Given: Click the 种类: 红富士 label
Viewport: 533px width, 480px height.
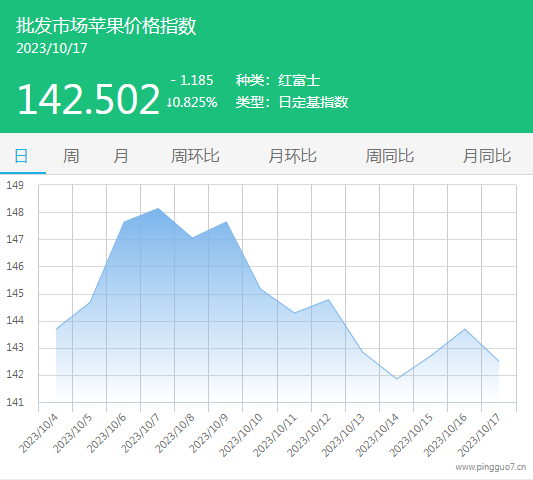Looking at the screenshot, I should pos(278,81).
